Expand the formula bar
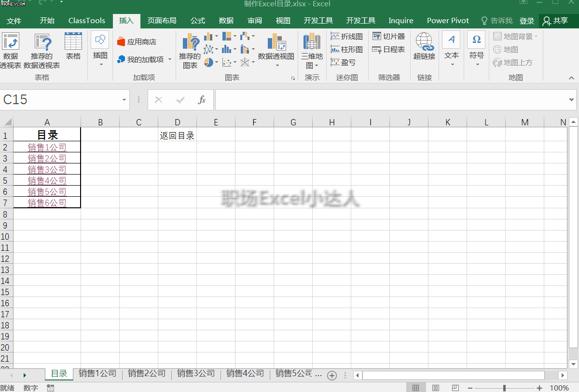Image resolution: width=579 pixels, height=392 pixels. [x=572, y=100]
